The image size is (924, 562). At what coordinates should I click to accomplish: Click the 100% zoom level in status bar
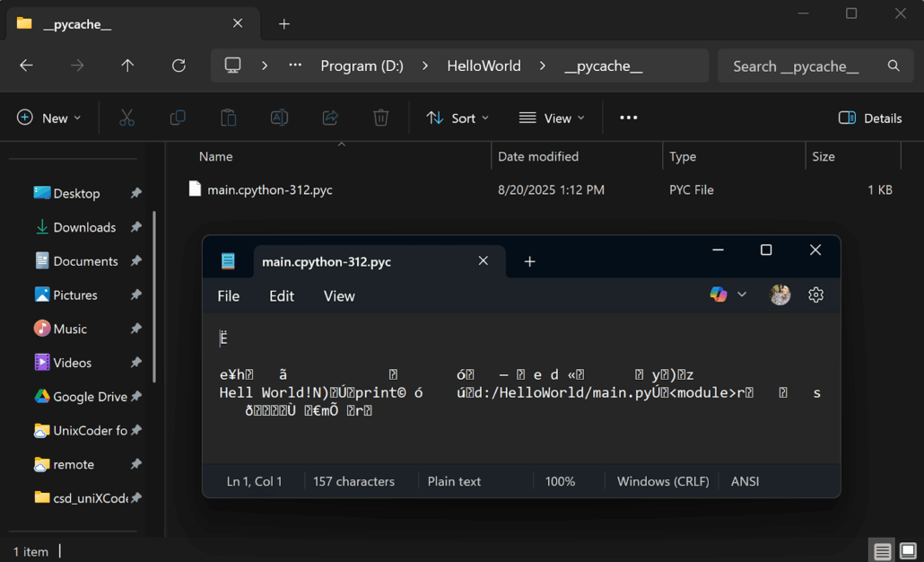(560, 481)
